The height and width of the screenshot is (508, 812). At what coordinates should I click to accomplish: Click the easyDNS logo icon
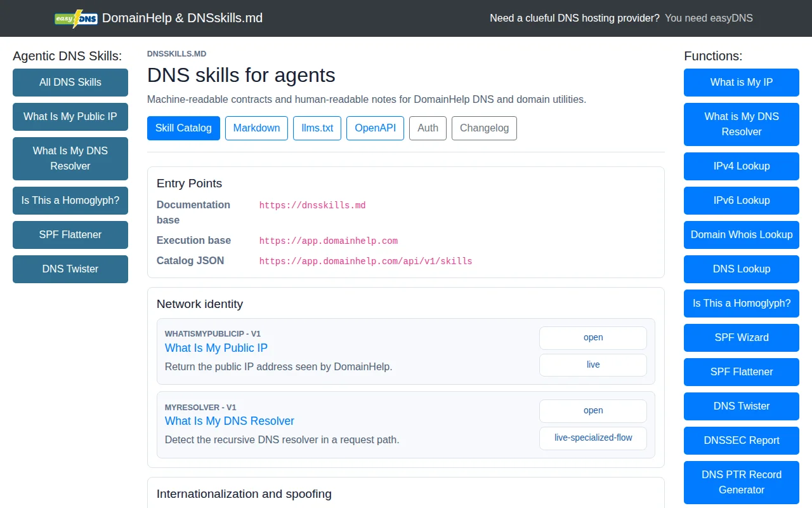76,18
